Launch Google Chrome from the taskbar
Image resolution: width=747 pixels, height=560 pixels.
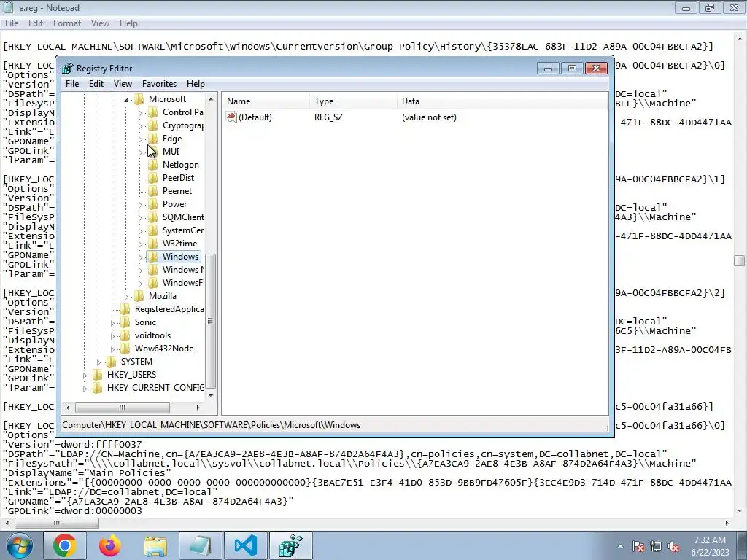point(64,545)
